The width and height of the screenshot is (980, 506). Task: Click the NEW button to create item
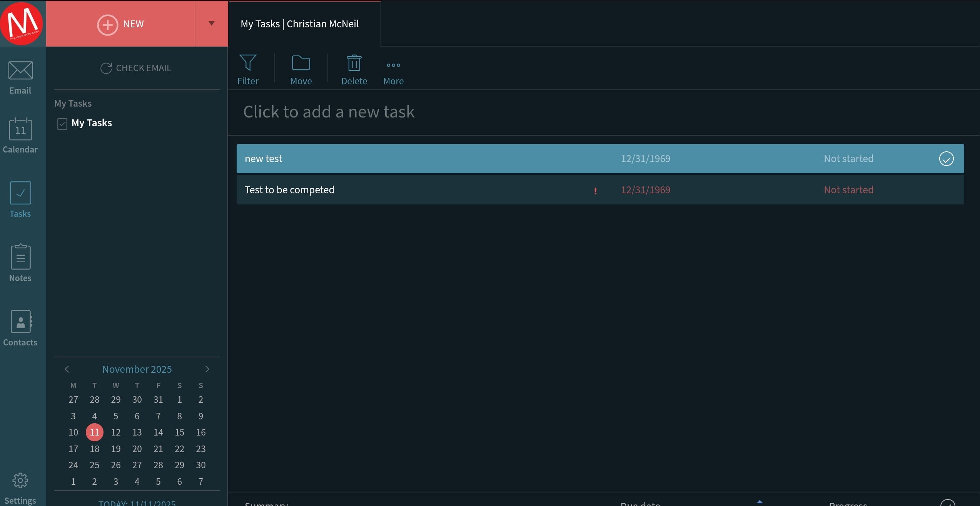pos(121,23)
